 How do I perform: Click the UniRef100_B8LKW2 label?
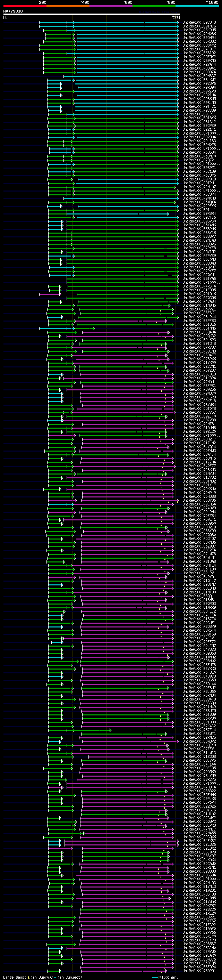[199, 80]
